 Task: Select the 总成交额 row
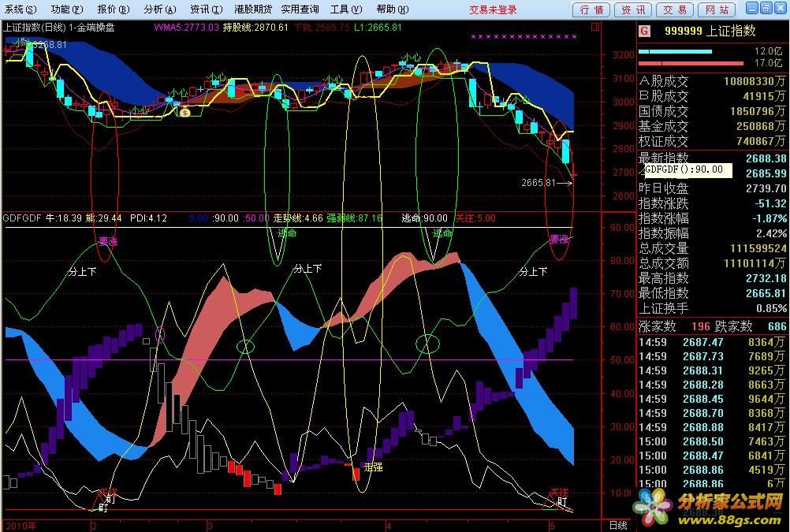pyautogui.click(x=713, y=263)
